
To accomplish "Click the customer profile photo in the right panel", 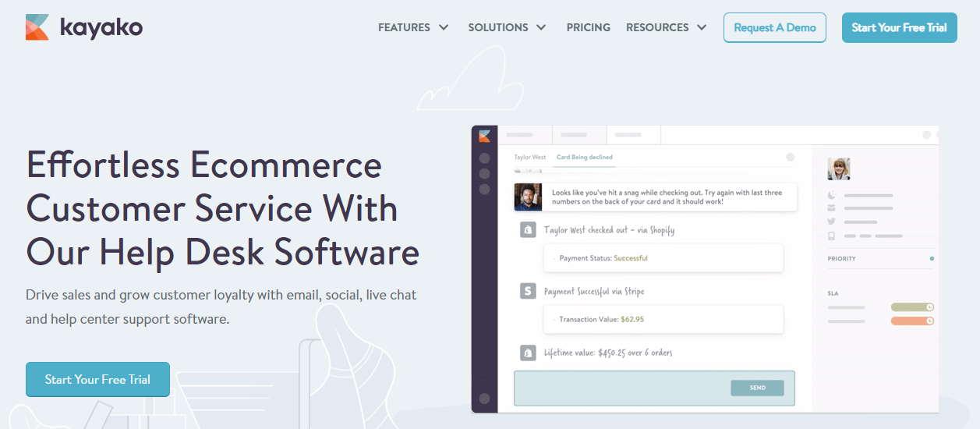I will coord(839,168).
